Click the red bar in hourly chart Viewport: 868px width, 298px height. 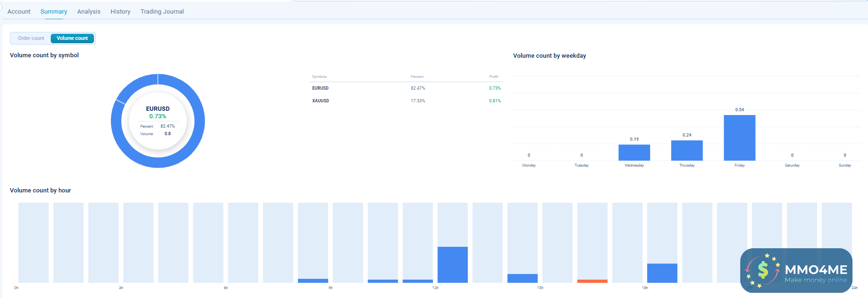point(592,281)
